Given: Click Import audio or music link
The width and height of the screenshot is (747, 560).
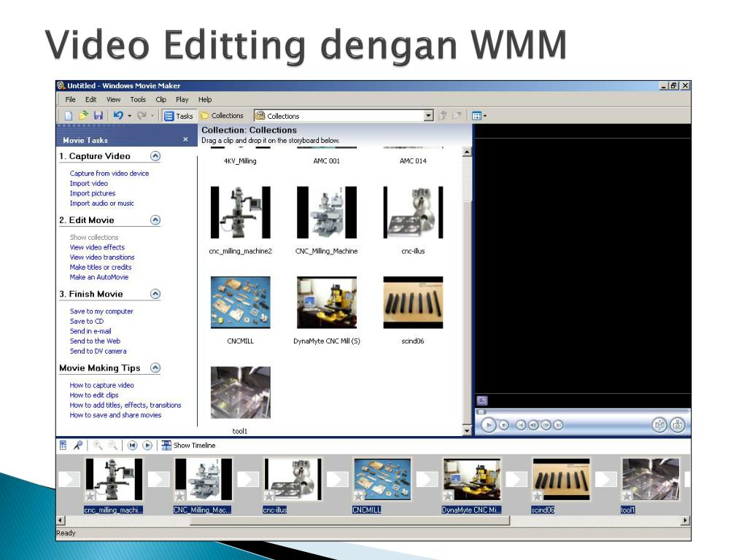Looking at the screenshot, I should pos(101,203).
